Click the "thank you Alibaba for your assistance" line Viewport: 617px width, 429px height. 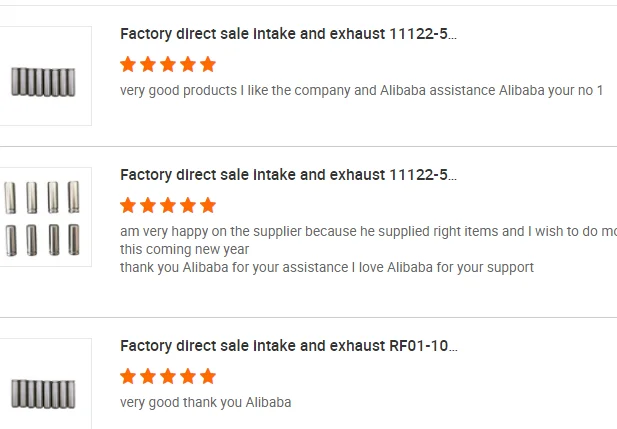coord(326,267)
